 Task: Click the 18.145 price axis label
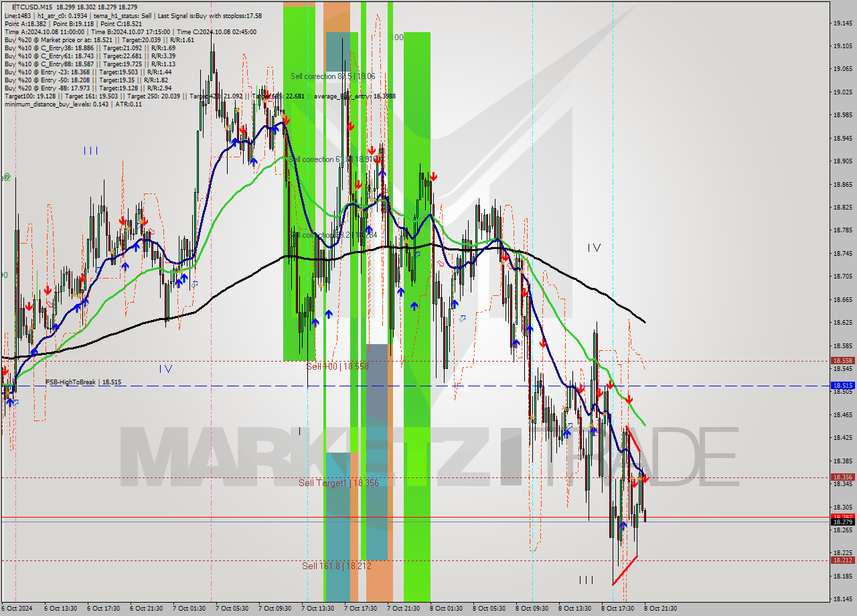click(x=842, y=599)
